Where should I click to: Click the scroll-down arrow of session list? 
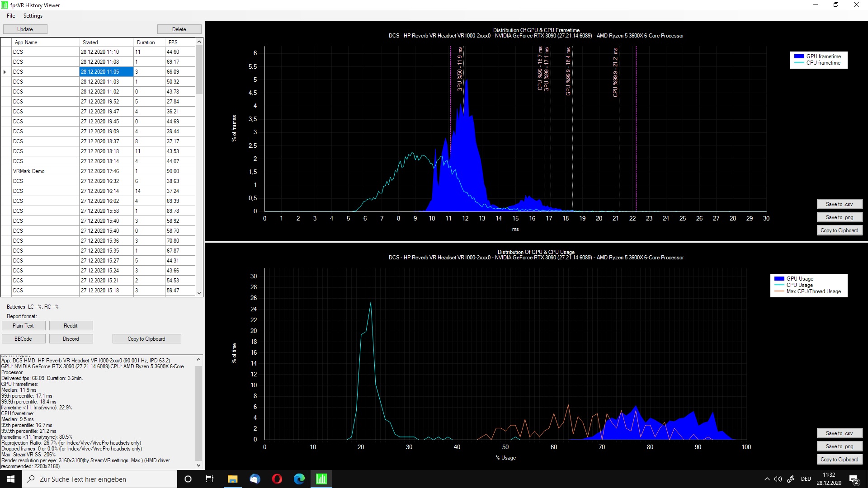point(199,293)
